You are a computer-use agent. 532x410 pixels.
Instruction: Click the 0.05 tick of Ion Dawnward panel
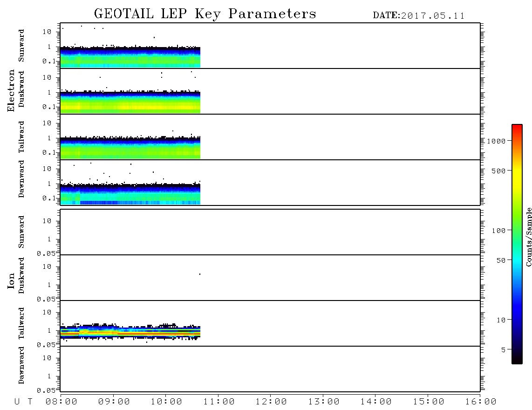(46, 390)
